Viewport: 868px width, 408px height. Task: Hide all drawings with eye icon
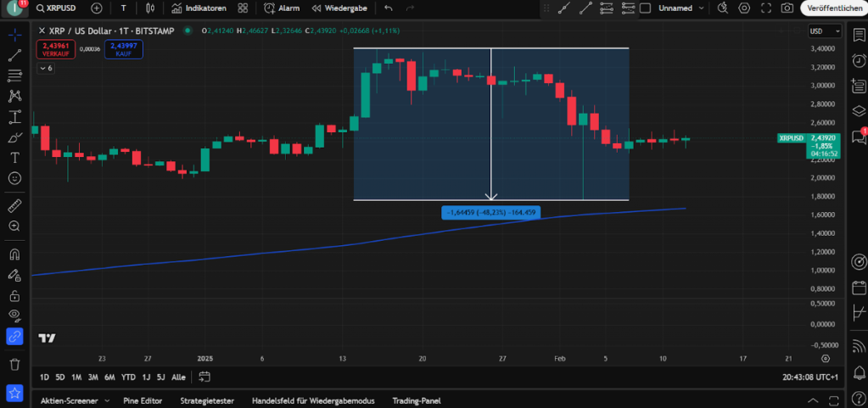[15, 316]
